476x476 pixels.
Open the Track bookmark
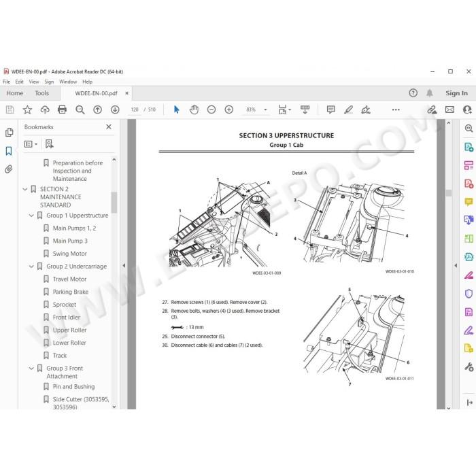coord(60,356)
